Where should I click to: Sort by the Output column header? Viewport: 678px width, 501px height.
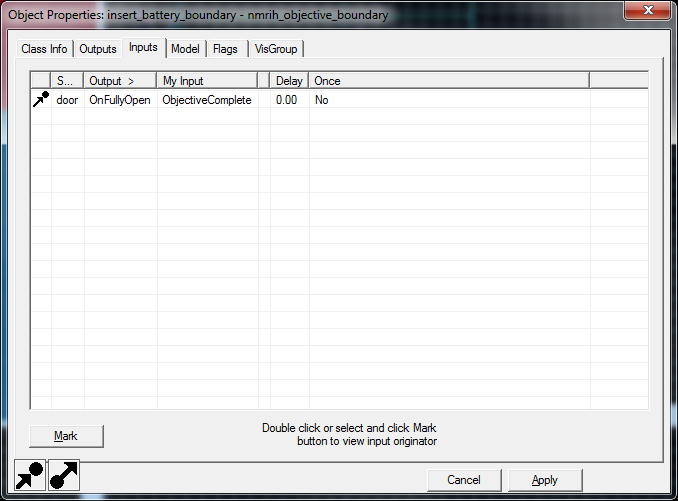[x=120, y=81]
